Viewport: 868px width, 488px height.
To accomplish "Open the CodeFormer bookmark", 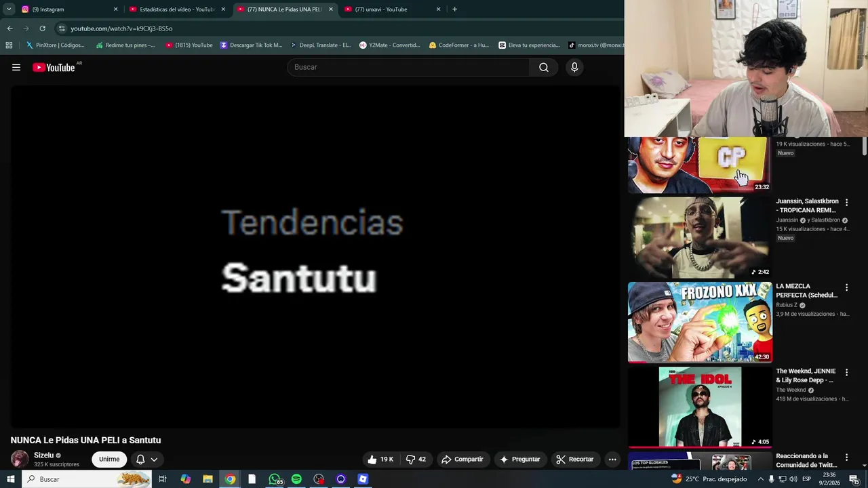I will click(x=459, y=45).
